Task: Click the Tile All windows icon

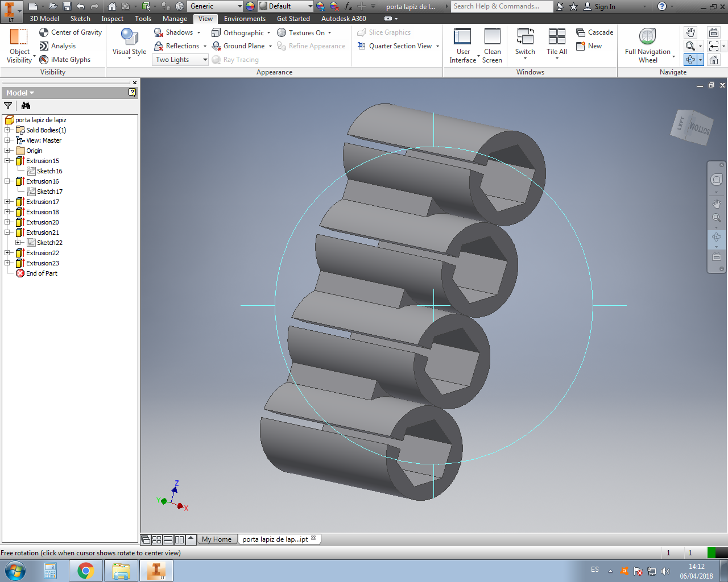Action: [556, 37]
